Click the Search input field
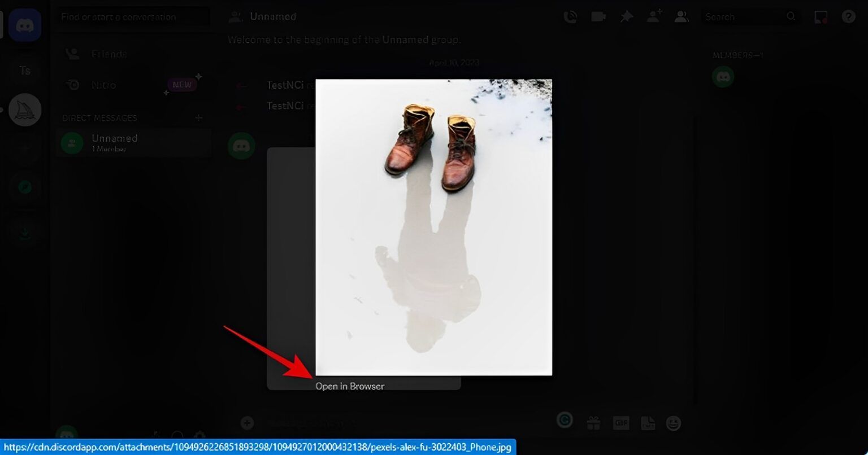This screenshot has height=455, width=868. pyautogui.click(x=740, y=16)
